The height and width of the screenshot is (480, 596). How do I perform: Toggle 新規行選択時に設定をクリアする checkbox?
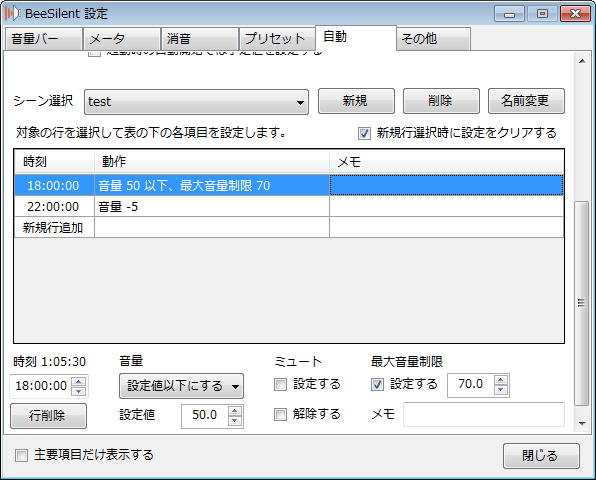(364, 133)
